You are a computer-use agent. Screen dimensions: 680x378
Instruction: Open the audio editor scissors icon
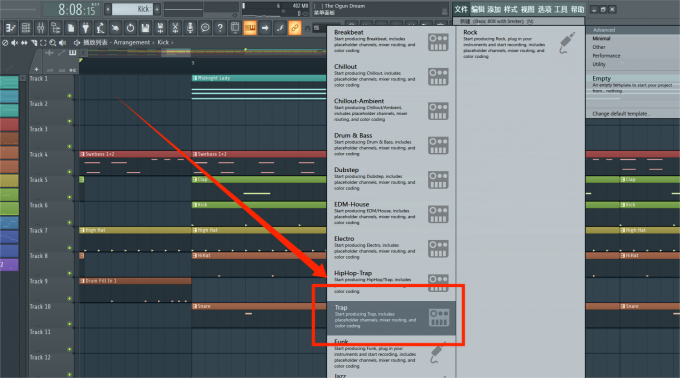[175, 28]
